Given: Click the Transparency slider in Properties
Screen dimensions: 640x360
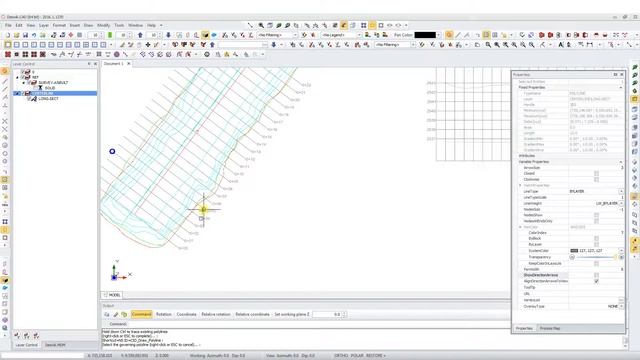Looking at the screenshot, I should click(596, 257).
